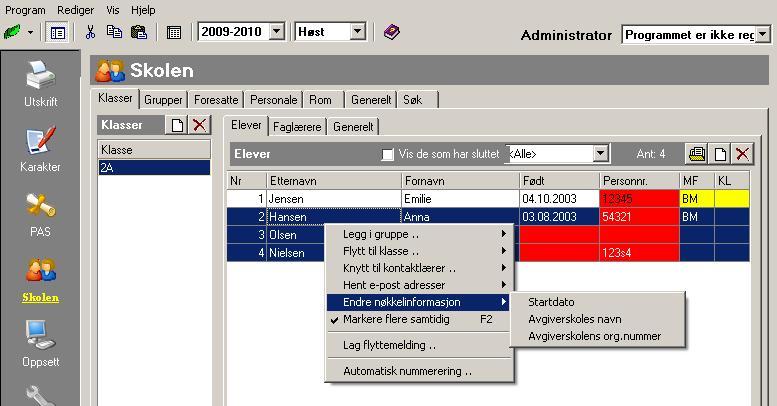Open the Vis menu
This screenshot has width=777, height=406.
(x=112, y=10)
